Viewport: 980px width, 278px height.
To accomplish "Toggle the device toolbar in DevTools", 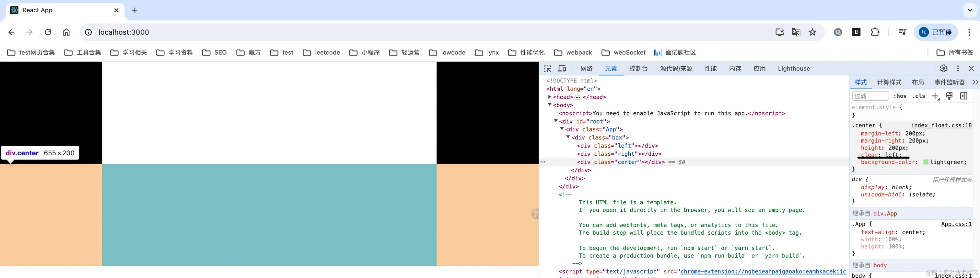I will pos(562,69).
